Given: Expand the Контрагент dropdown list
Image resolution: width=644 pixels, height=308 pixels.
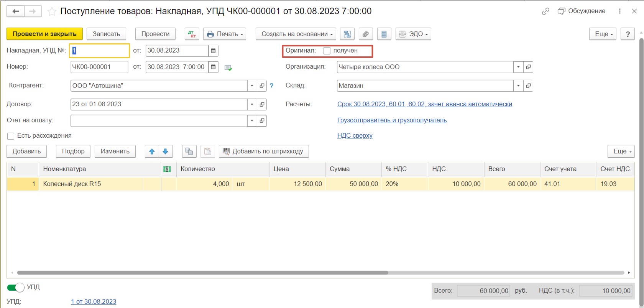Looking at the screenshot, I should (252, 86).
